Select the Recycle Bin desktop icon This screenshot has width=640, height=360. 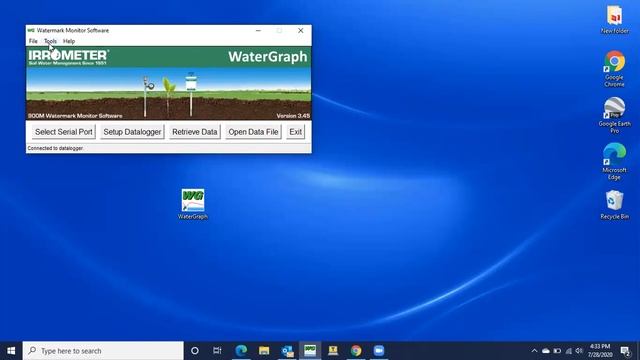(615, 205)
